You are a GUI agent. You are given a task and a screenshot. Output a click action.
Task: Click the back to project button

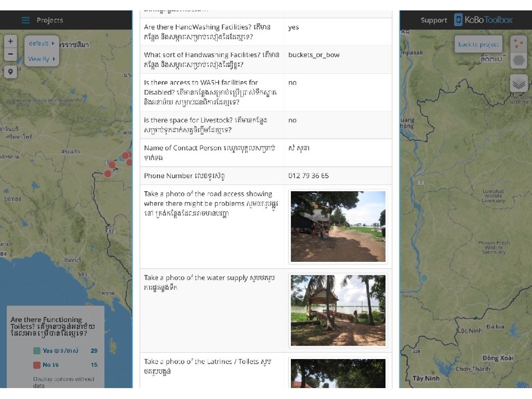pyautogui.click(x=478, y=44)
